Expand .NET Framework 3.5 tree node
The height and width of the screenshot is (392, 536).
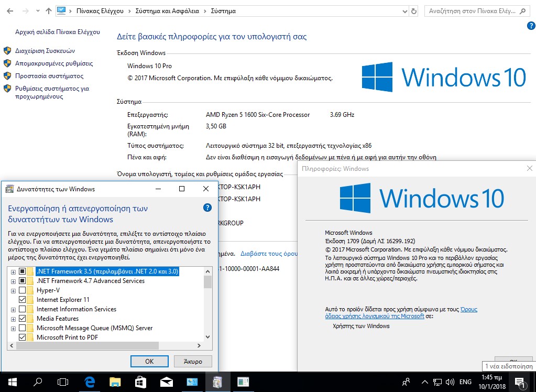pos(13,272)
